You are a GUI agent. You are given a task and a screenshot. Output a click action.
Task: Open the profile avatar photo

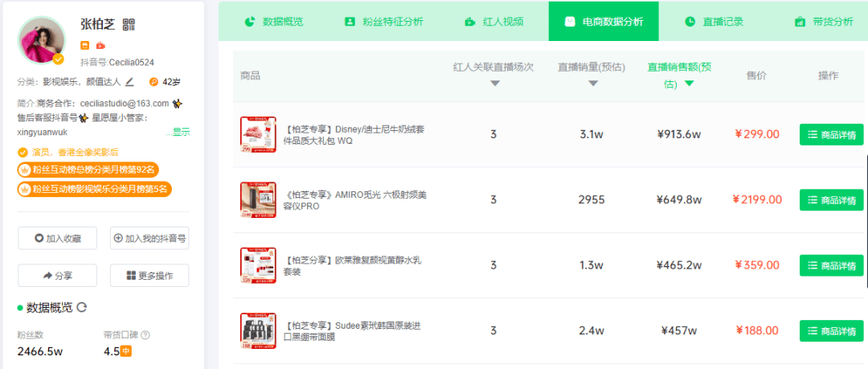(42, 40)
